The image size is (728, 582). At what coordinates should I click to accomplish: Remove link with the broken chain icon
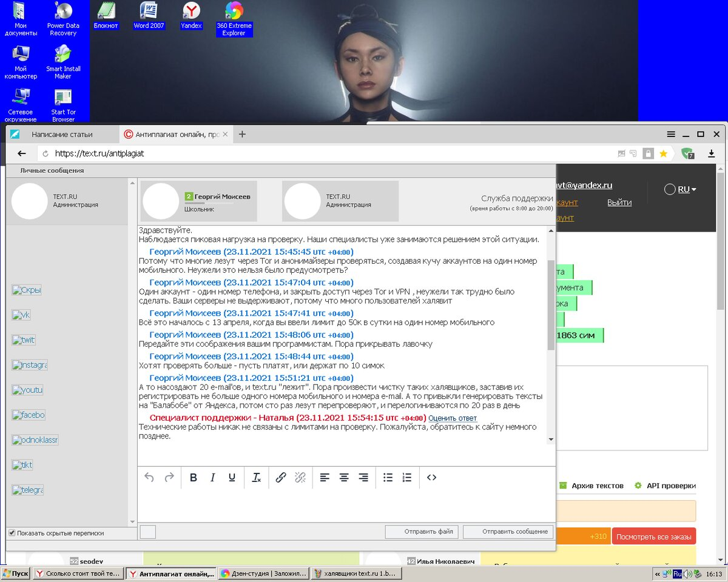click(x=300, y=478)
